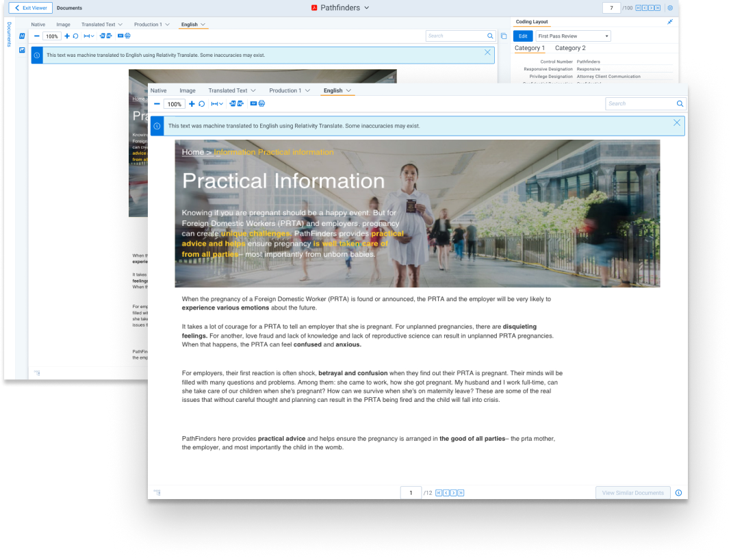
Task: Dismiss the machine translation notice banner
Action: coord(676,123)
